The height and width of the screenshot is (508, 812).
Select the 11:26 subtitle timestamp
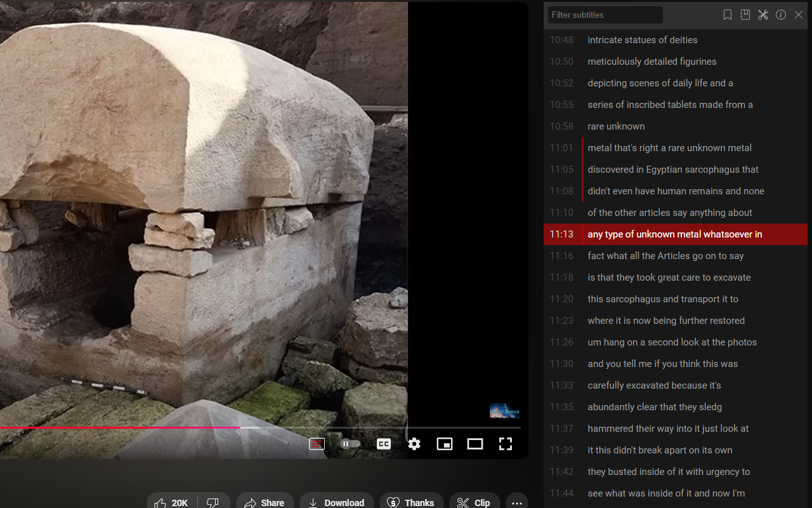tap(561, 342)
